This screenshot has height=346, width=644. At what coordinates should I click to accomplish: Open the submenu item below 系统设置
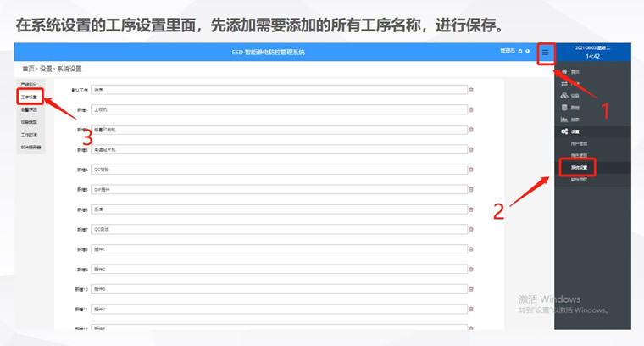tap(579, 180)
